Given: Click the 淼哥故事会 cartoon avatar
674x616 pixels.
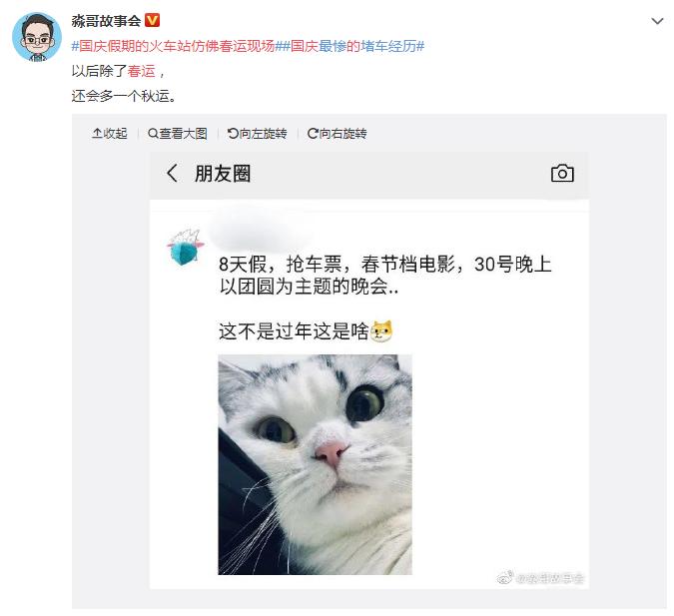Looking at the screenshot, I should 37,37.
